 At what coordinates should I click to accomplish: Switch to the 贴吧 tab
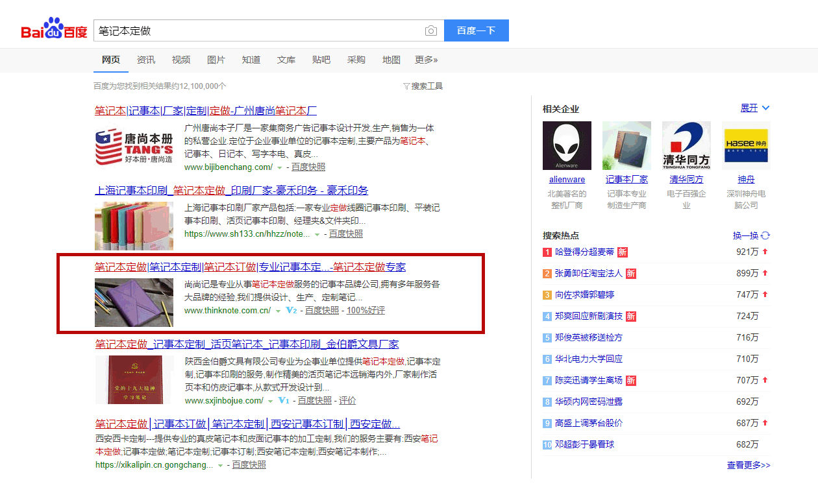click(x=321, y=60)
